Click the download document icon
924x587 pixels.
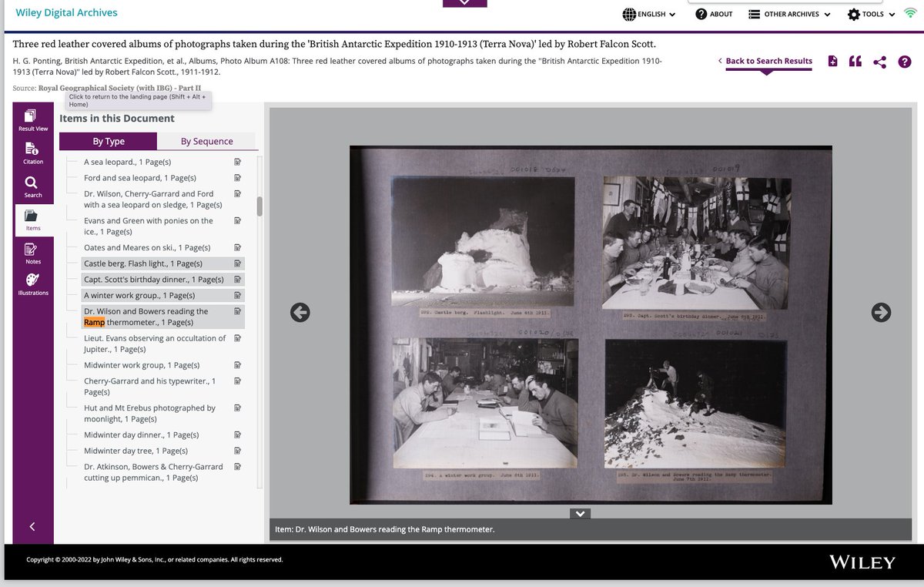832,62
